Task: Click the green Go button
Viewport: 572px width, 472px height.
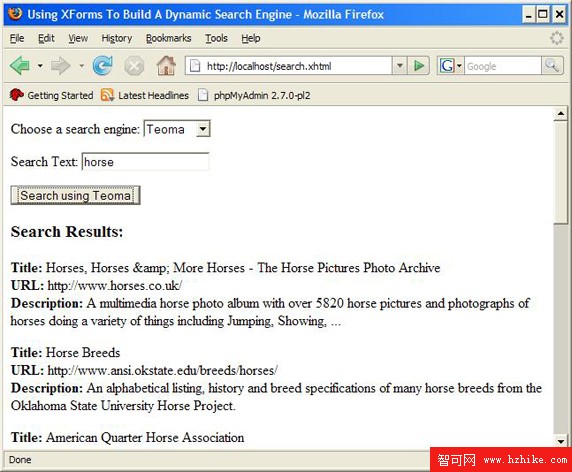Action: point(419,66)
